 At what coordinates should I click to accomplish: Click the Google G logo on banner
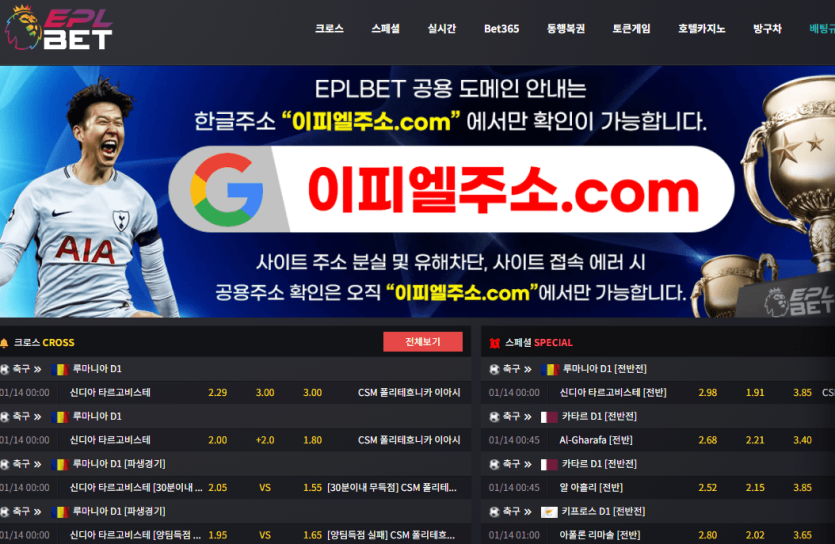tap(227, 189)
